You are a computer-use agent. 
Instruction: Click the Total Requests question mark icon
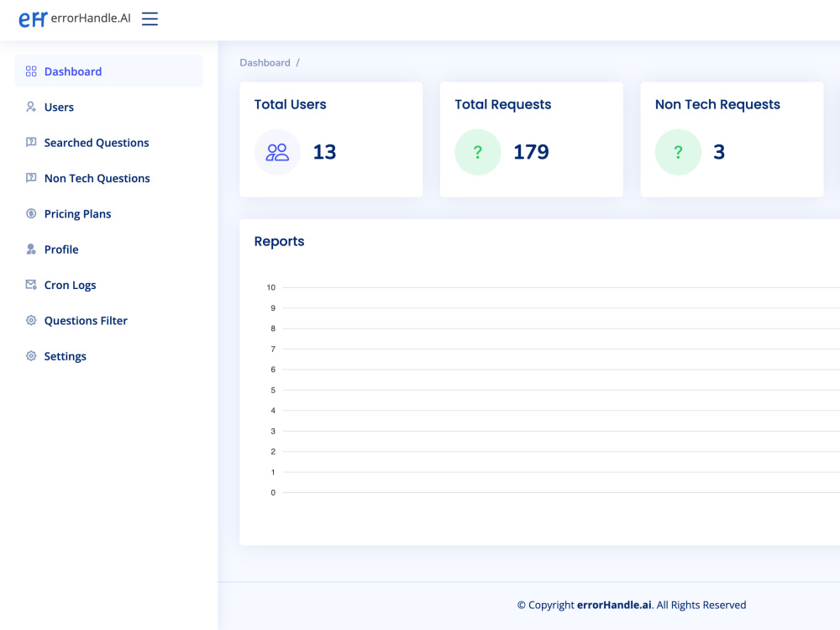click(478, 152)
